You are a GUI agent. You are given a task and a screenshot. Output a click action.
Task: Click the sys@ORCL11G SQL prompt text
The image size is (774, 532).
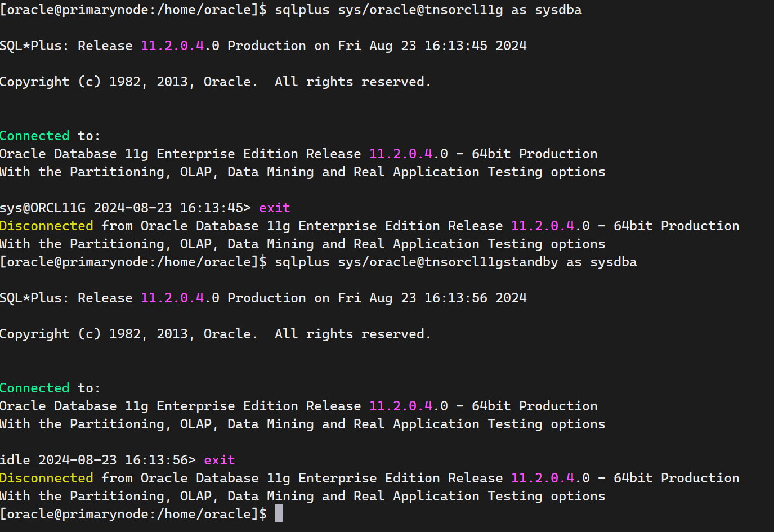[43, 208]
